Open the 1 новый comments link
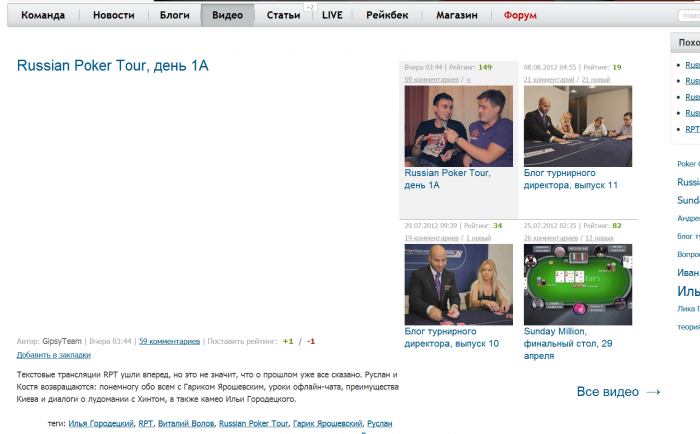Image resolution: width=700 pixels, height=434 pixels. tap(478, 238)
